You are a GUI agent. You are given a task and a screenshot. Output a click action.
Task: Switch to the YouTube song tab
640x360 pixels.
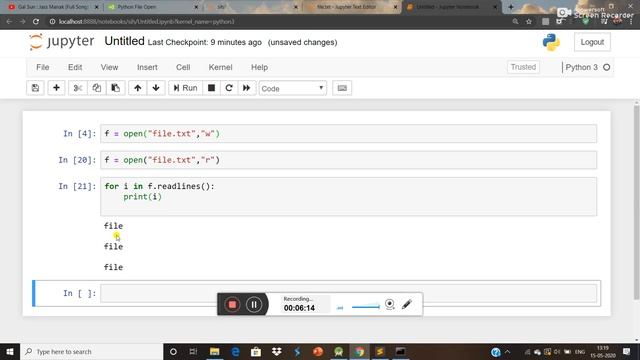pyautogui.click(x=53, y=7)
